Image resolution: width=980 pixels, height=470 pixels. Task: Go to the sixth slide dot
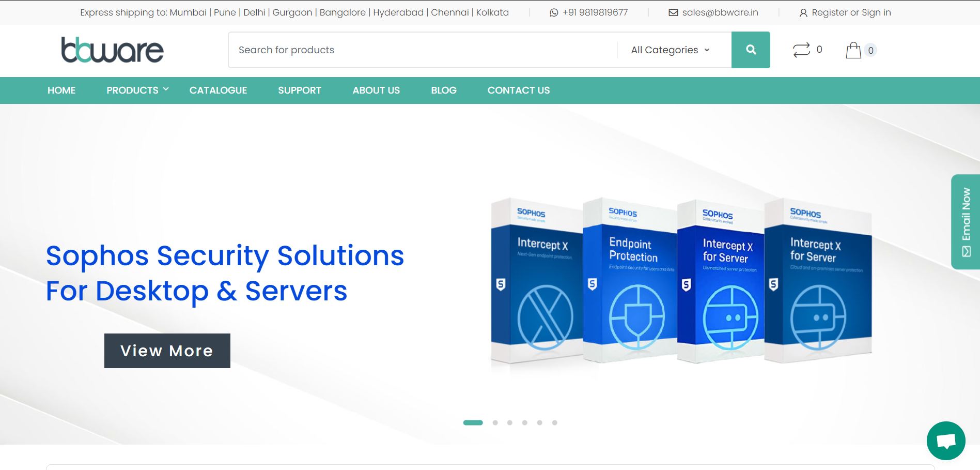[554, 423]
